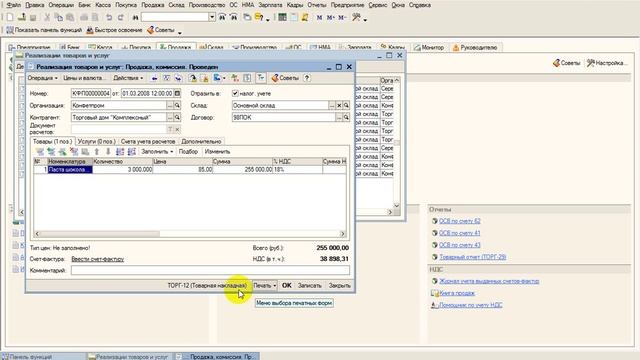This screenshot has width=640, height=360.
Task: Click the wrench tools settings icon
Action: point(356,17)
